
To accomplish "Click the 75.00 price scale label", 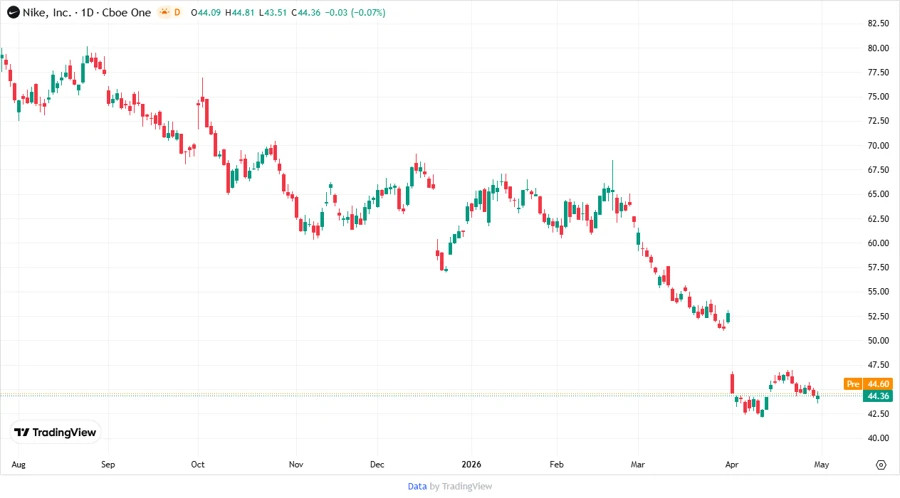I will pos(878,96).
